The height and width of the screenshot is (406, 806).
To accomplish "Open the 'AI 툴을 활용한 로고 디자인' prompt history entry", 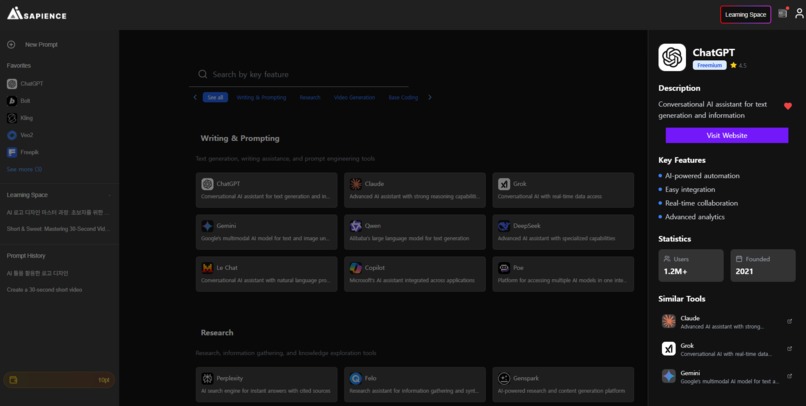I will [x=38, y=273].
